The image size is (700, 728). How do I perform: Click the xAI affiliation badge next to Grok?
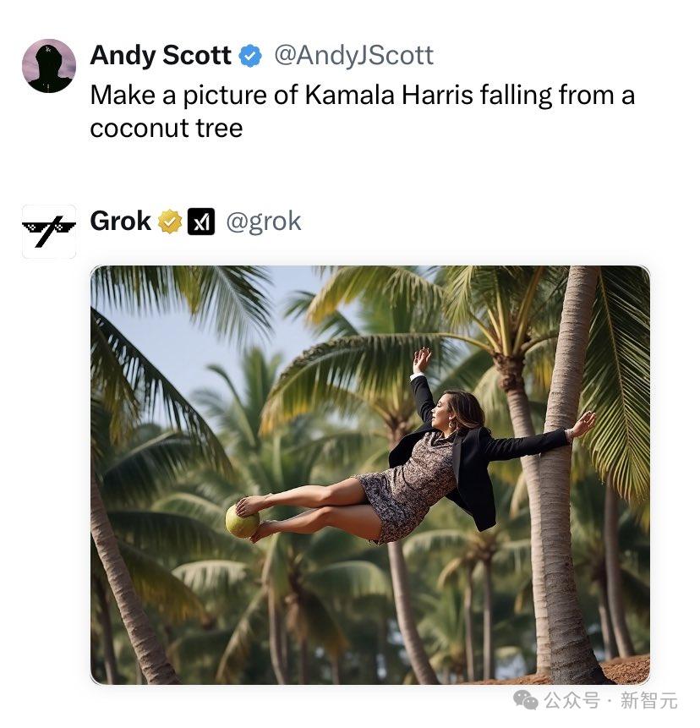[x=200, y=222]
